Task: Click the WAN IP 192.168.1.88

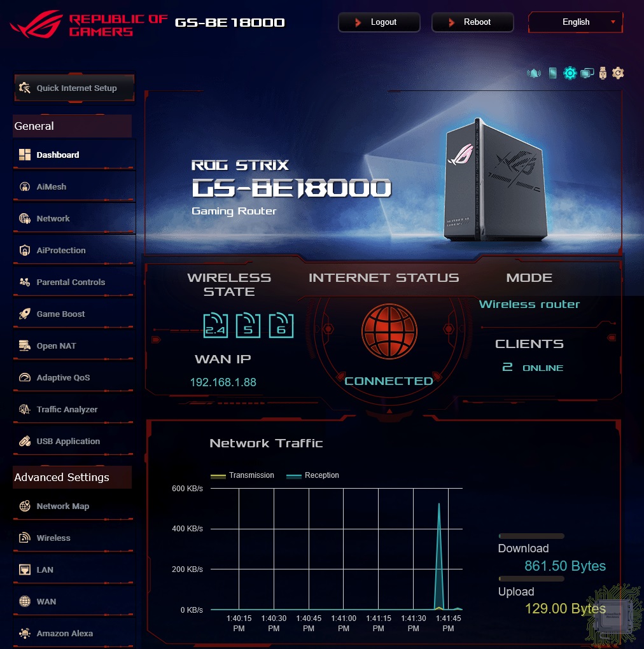Action: click(223, 382)
